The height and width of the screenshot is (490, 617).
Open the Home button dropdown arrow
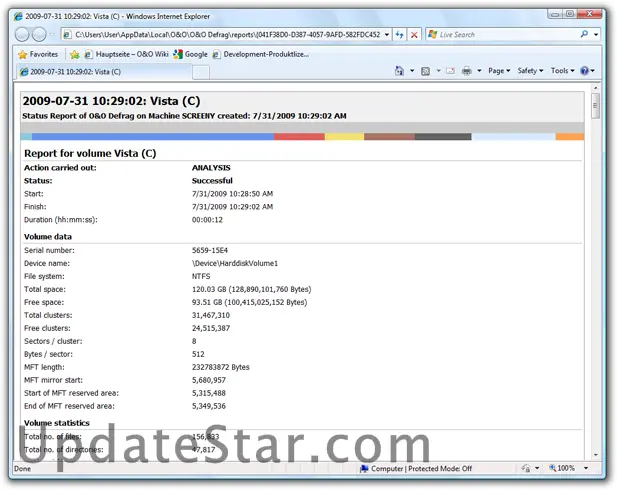pos(412,71)
